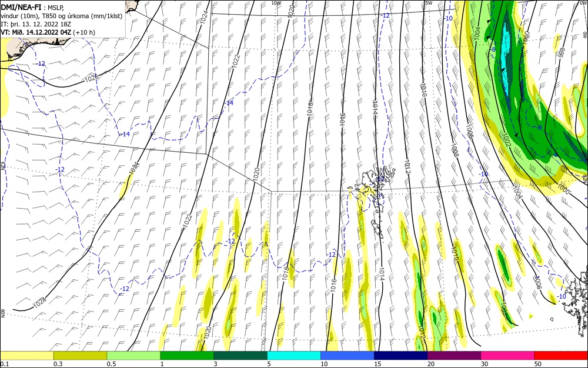Click the yellow 0.1–0.3 mm legend swatch
This screenshot has width=588, height=368.
[26, 356]
